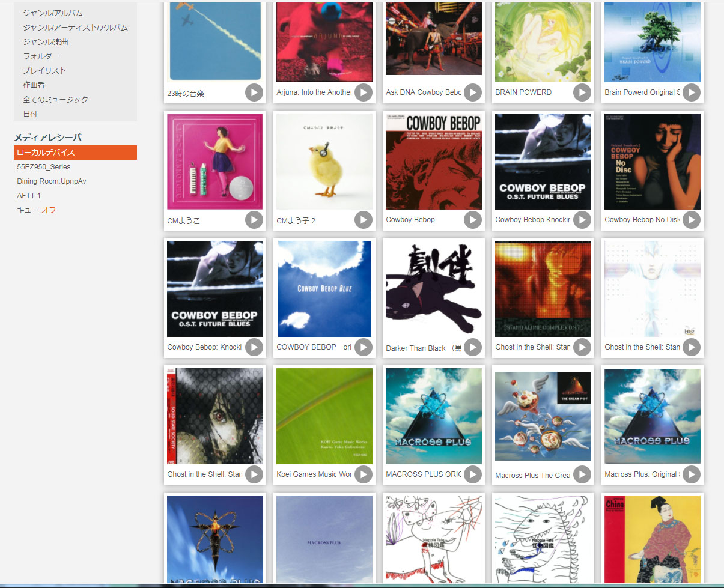
Task: Browse by ジャンル/楽曲
Action: click(x=46, y=41)
